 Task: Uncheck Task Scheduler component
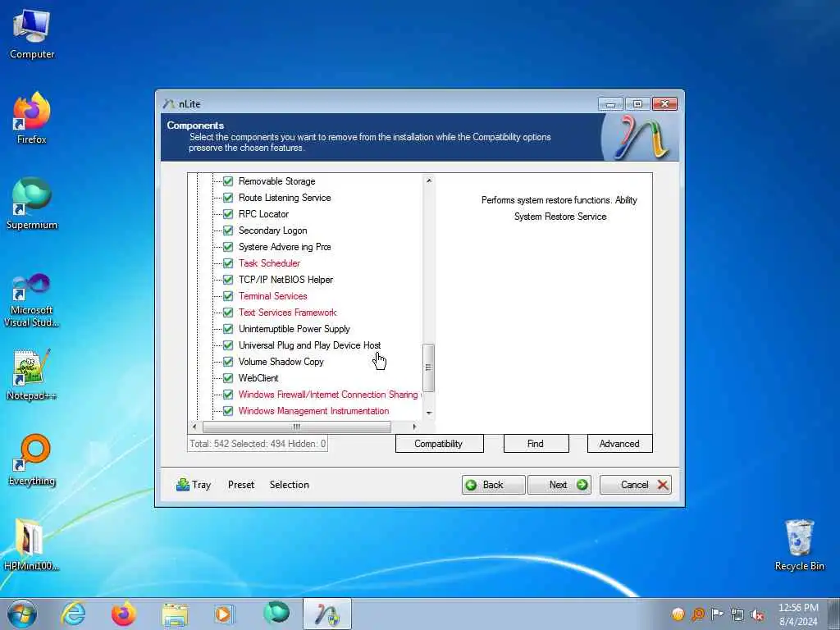coord(228,263)
